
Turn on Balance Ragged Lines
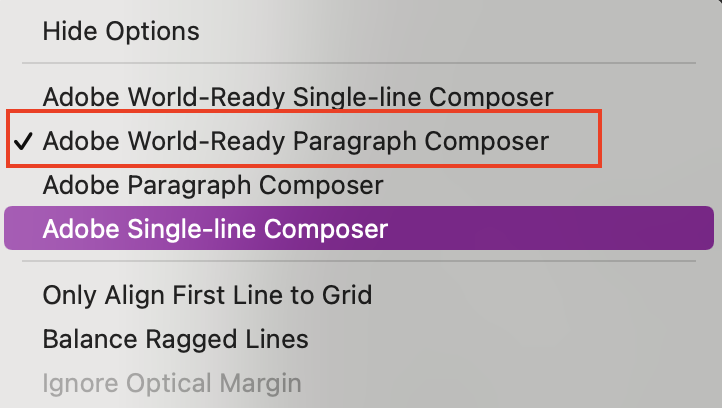pos(175,339)
